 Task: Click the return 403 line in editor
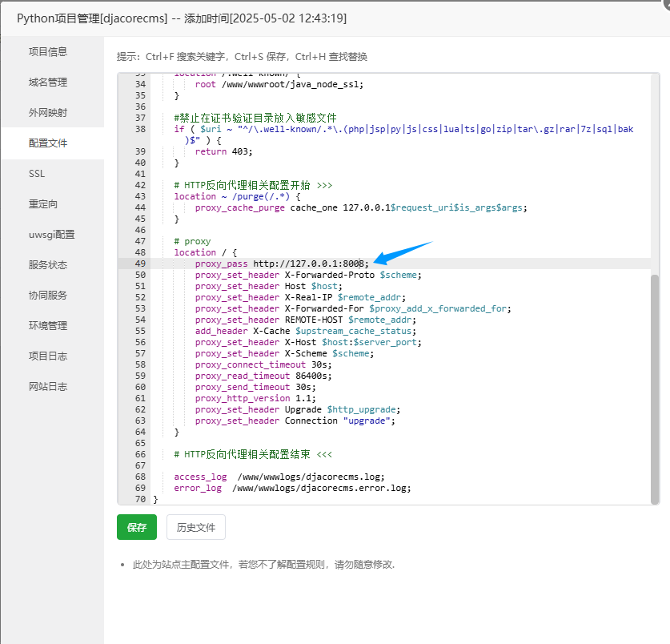[223, 151]
